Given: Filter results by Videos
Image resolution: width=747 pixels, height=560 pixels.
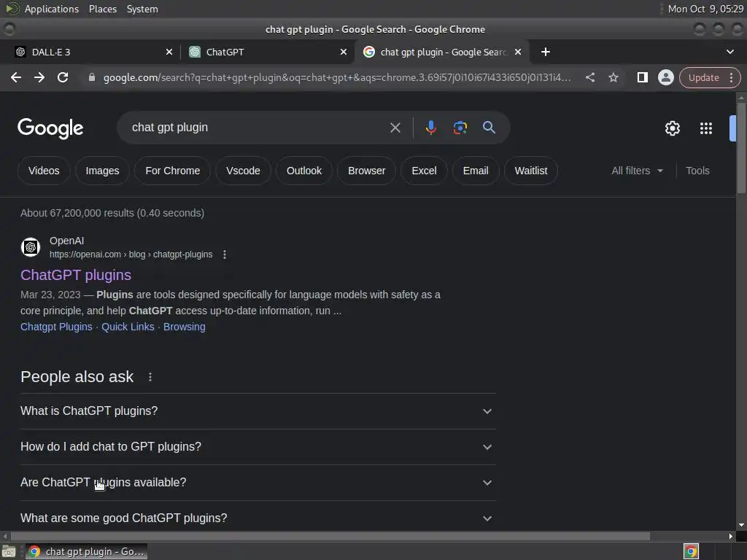Looking at the screenshot, I should (x=44, y=171).
